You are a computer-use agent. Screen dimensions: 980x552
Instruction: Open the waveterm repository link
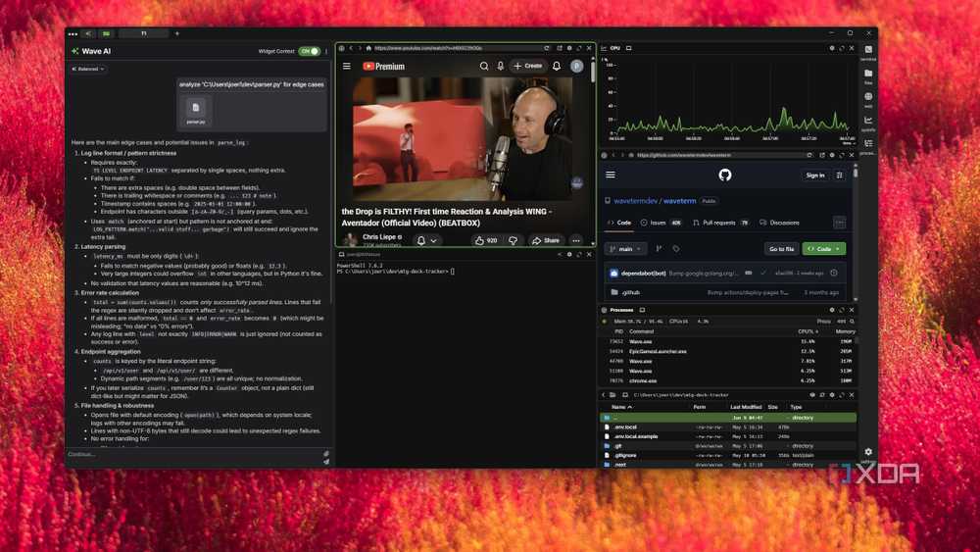[679, 201]
